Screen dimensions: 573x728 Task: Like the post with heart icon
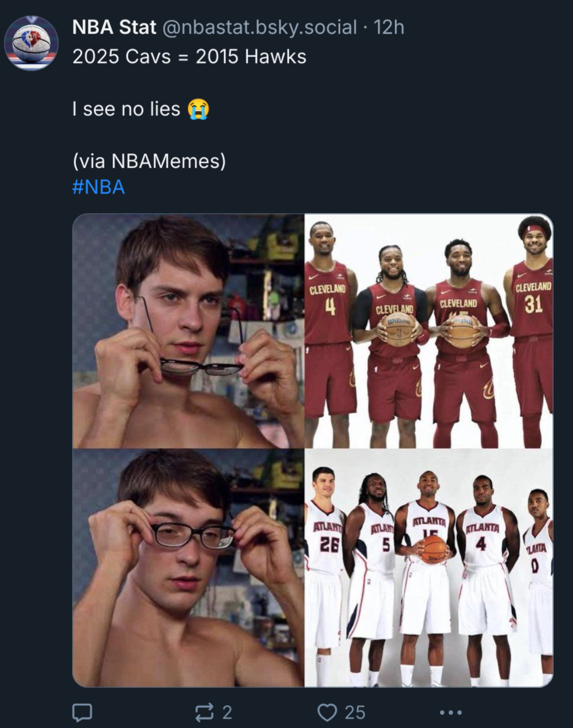[327, 713]
